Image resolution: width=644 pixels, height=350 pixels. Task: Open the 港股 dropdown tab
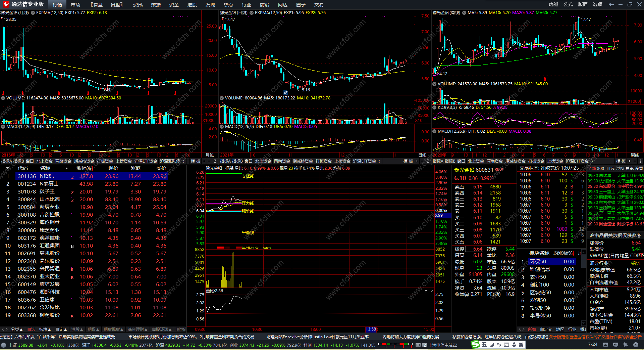click(77, 330)
